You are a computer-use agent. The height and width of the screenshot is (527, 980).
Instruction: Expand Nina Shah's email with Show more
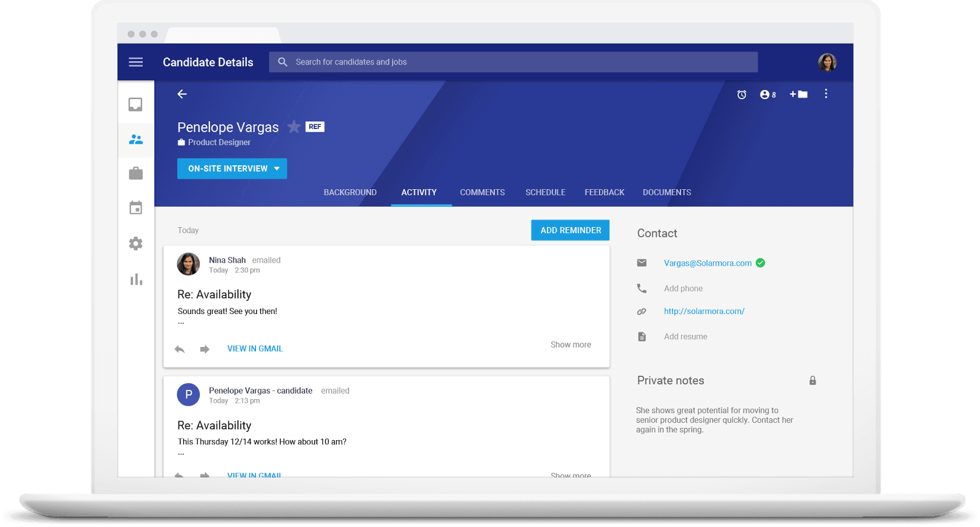(x=570, y=345)
